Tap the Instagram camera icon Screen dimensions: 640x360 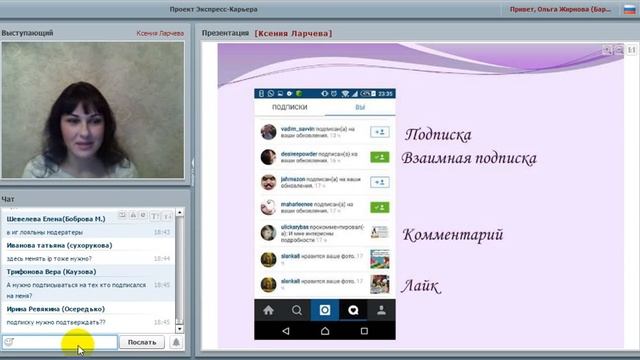pos(325,310)
